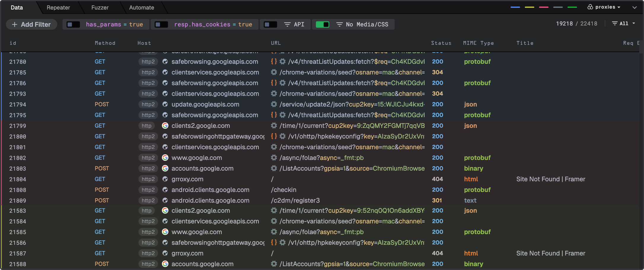Click the Add Filter button

tap(31, 24)
